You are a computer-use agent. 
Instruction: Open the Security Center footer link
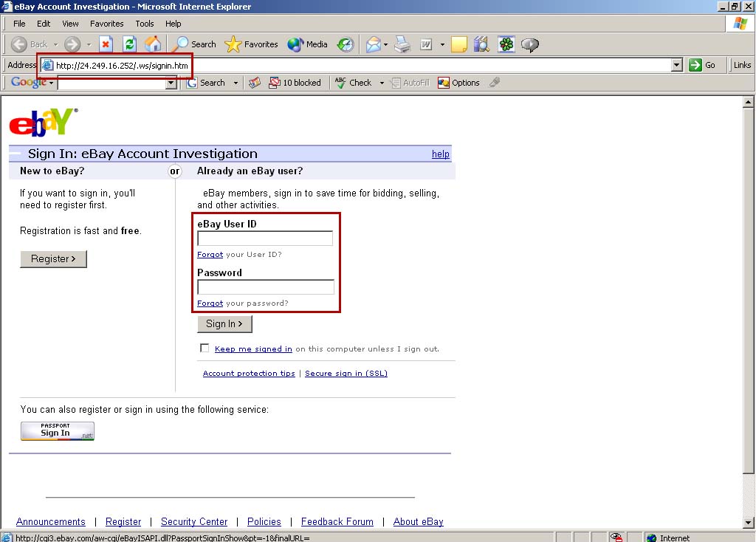[194, 522]
